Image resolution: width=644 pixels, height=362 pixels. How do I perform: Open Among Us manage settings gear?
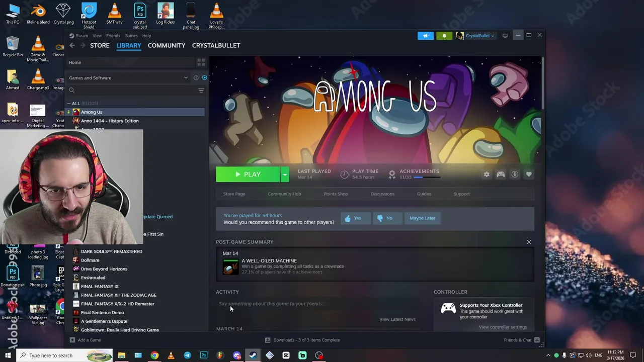[487, 174]
